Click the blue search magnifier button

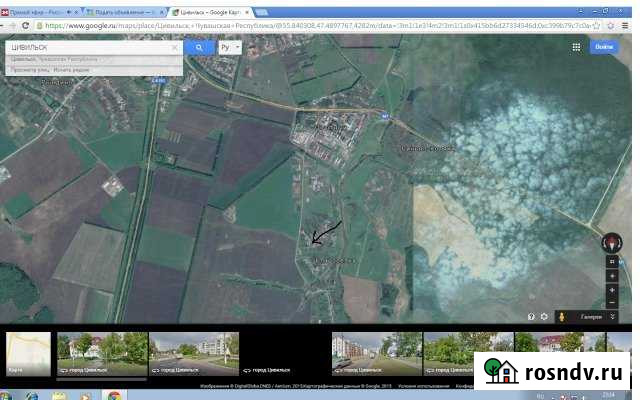tap(199, 47)
